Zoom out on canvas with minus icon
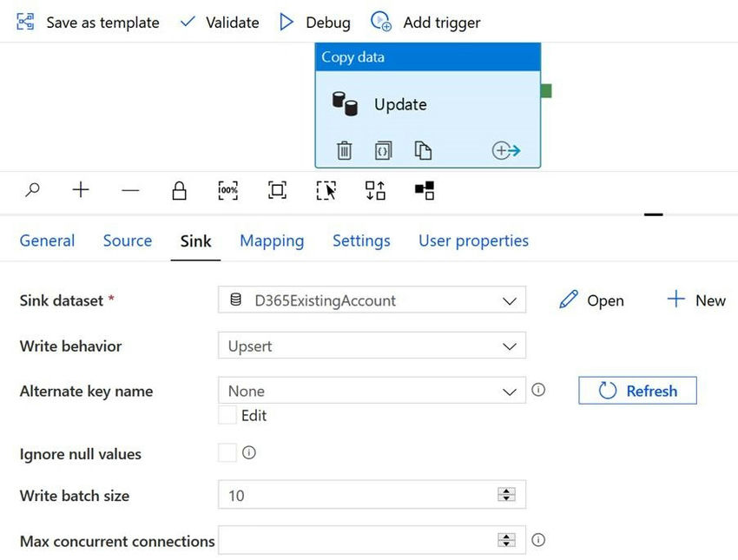This screenshot has width=738, height=560. (x=130, y=190)
